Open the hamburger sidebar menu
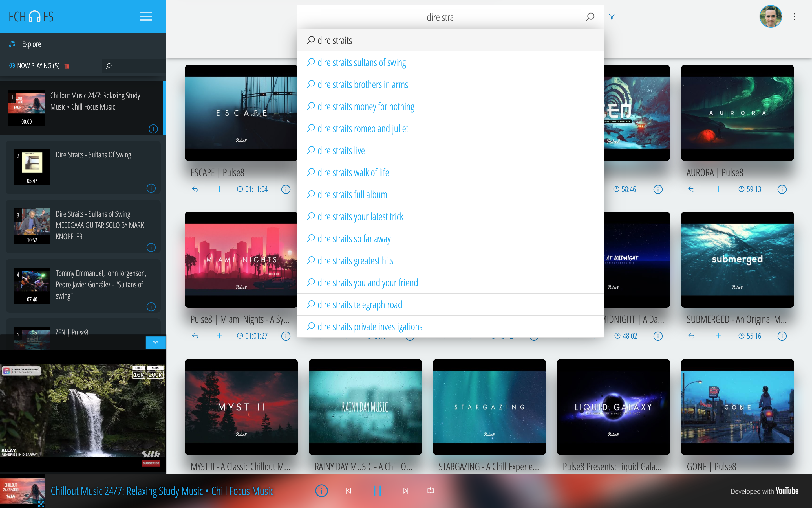 (x=146, y=16)
